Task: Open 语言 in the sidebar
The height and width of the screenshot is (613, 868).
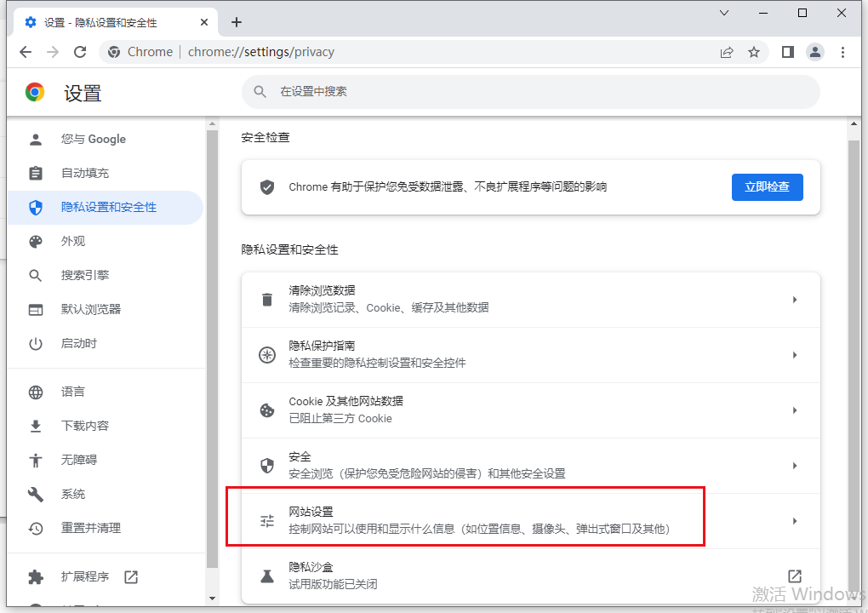Action: (x=106, y=392)
